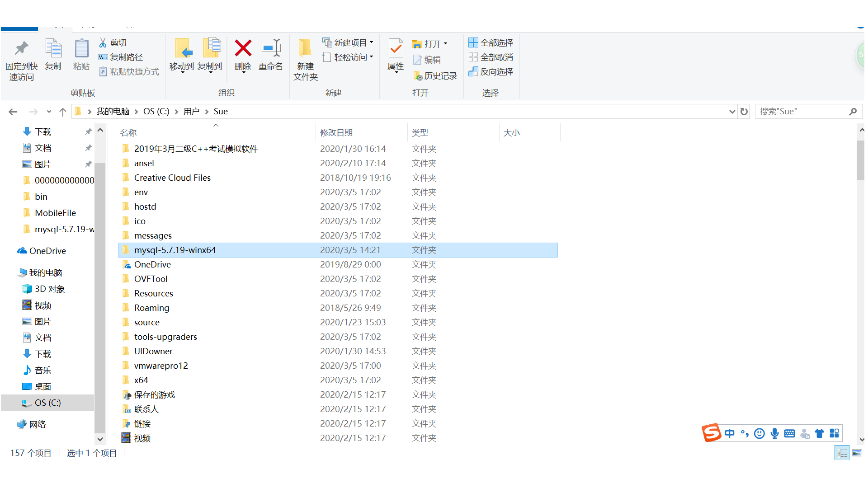This screenshot has height=488, width=868.
Task: Click the Properties checkmark icon
Action: click(396, 48)
